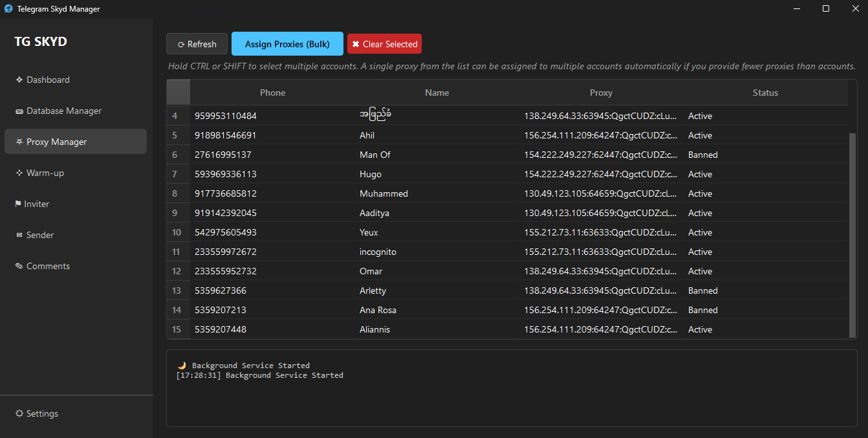868x438 pixels.
Task: Sort table by Phone column header
Action: click(272, 93)
